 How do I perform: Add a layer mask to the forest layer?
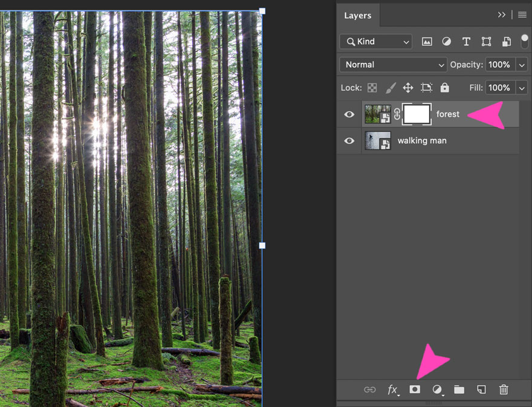click(415, 389)
